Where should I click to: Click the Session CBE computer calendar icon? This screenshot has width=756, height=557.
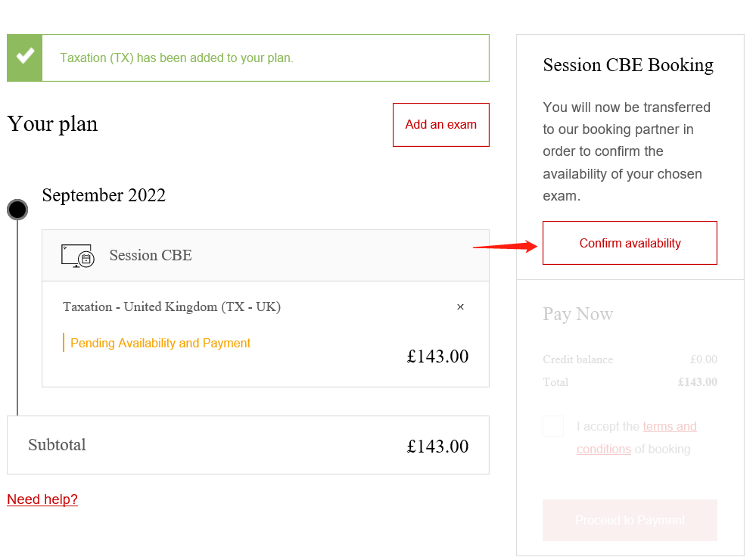tap(77, 256)
